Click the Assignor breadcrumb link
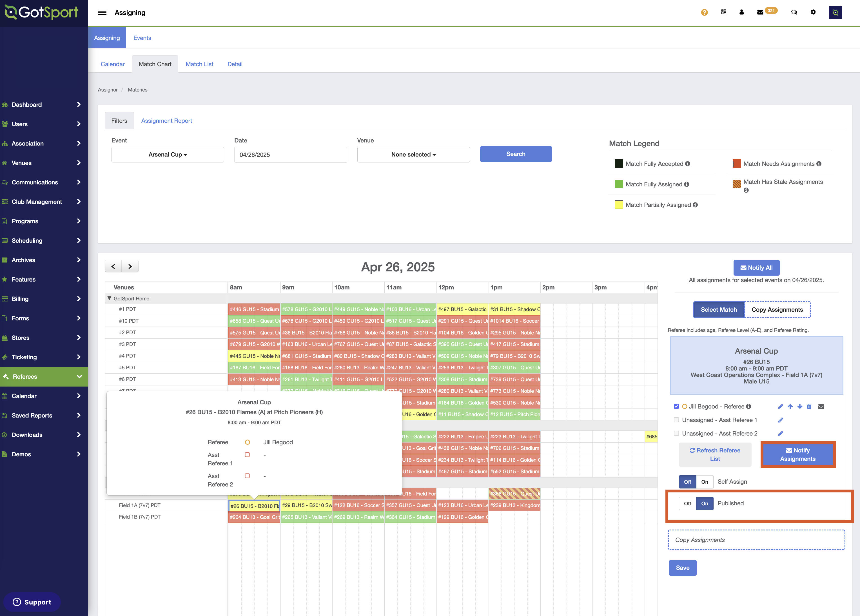The image size is (860, 616). 108,90
